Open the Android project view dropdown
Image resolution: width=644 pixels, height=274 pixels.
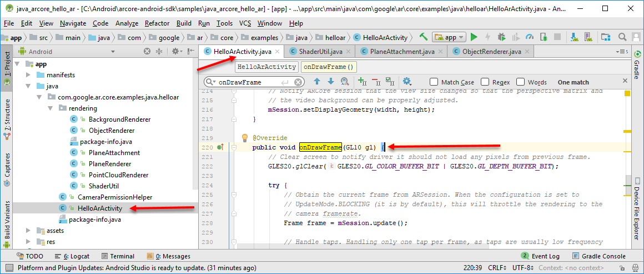(113, 52)
